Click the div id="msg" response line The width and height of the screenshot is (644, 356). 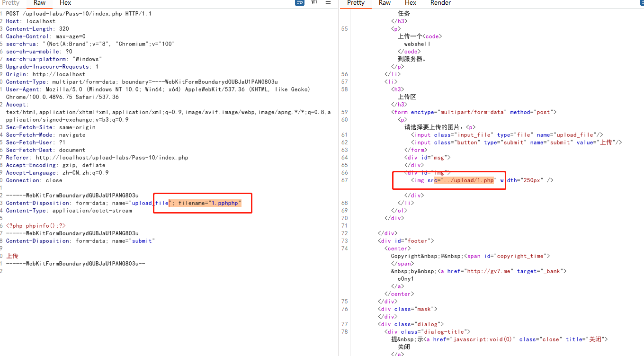pos(428,158)
